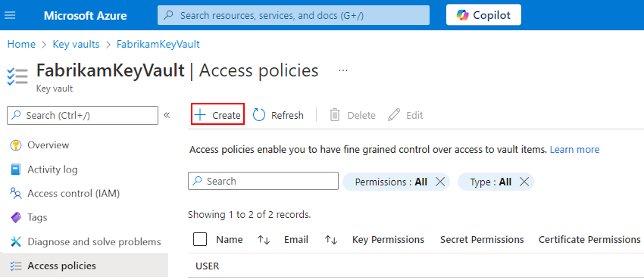Go to Home breadcrumb
Image resolution: width=644 pixels, height=280 pixels.
(21, 45)
